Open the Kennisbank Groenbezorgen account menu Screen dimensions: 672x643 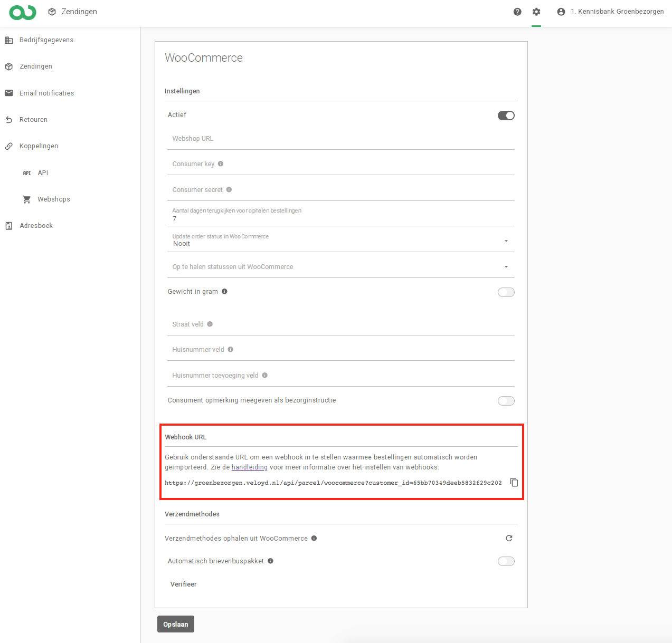(611, 12)
